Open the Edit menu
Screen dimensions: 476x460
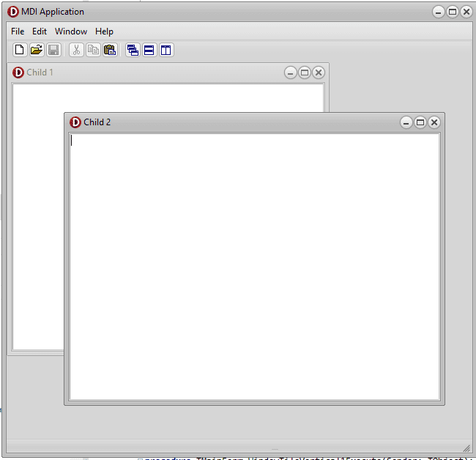40,31
